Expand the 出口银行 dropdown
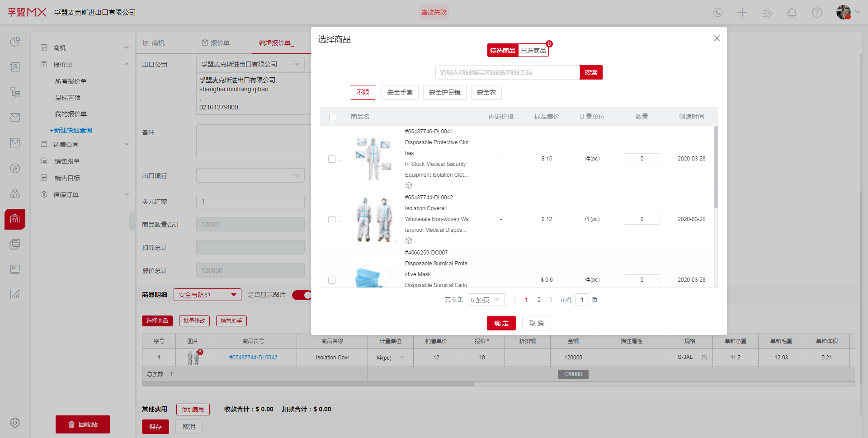868x438 pixels. coord(250,176)
